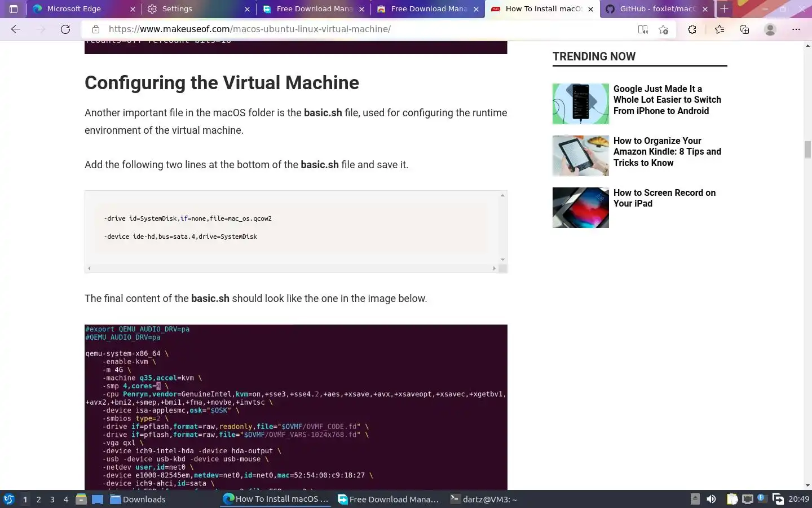This screenshot has height=508, width=812.
Task: Click the page vertical scrollbar thumb
Action: [807, 150]
